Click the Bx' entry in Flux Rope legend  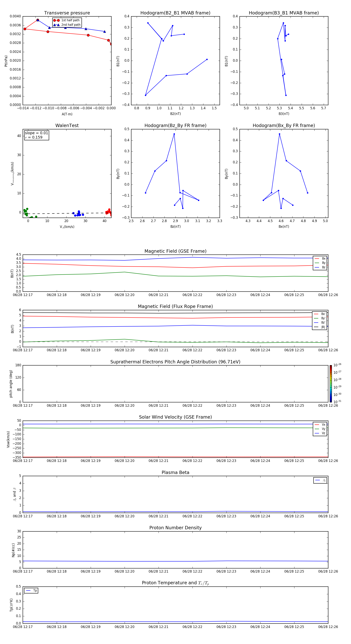pos(320,314)
